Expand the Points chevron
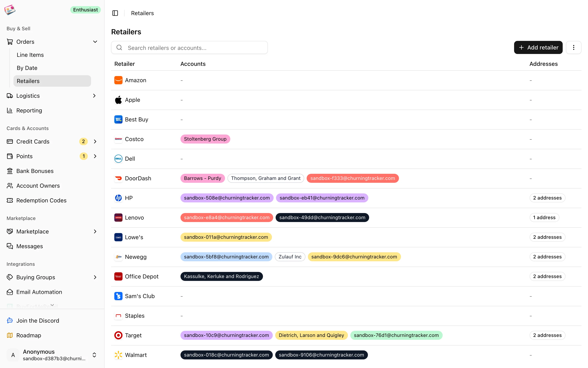This screenshot has height=368, width=588. (x=95, y=156)
